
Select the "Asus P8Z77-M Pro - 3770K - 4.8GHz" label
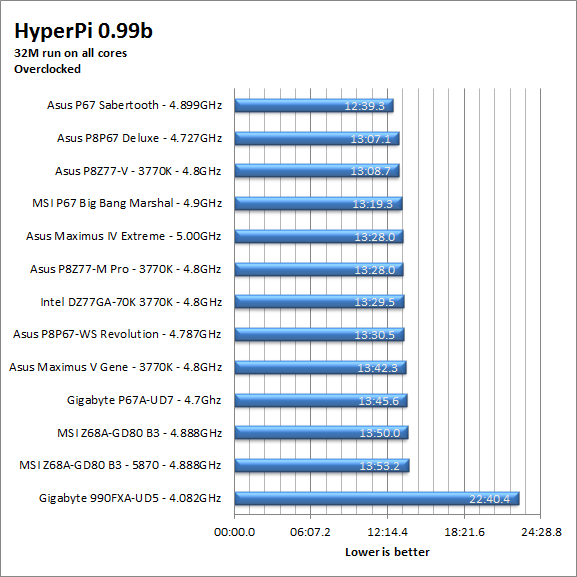125,269
